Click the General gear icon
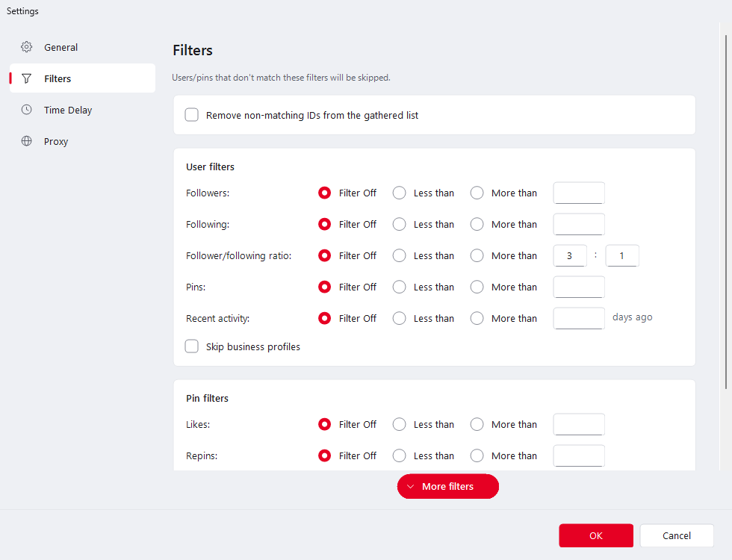This screenshot has width=732, height=560. pos(27,46)
